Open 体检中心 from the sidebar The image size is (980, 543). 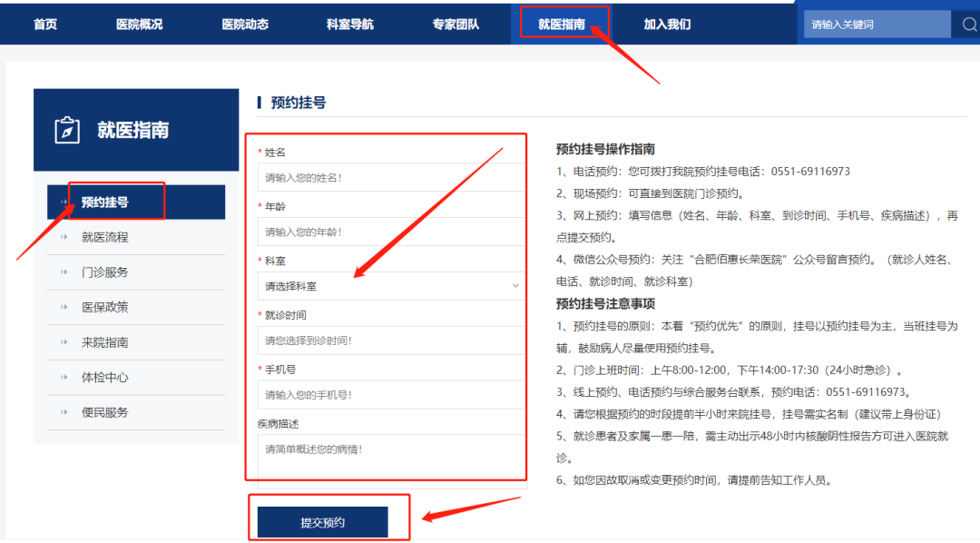[x=105, y=377]
